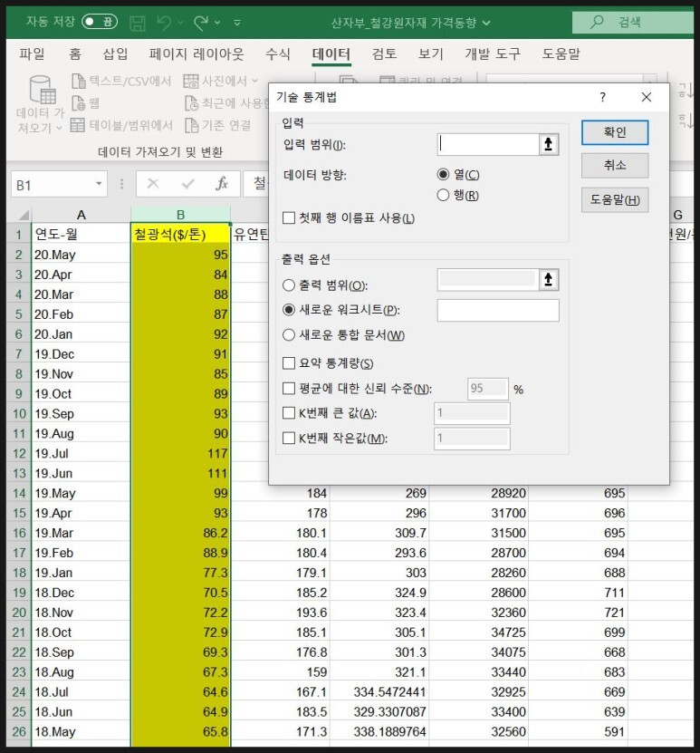
Task: Check 평균에 대한 신뢰 수준 checkbox
Action: coord(289,388)
